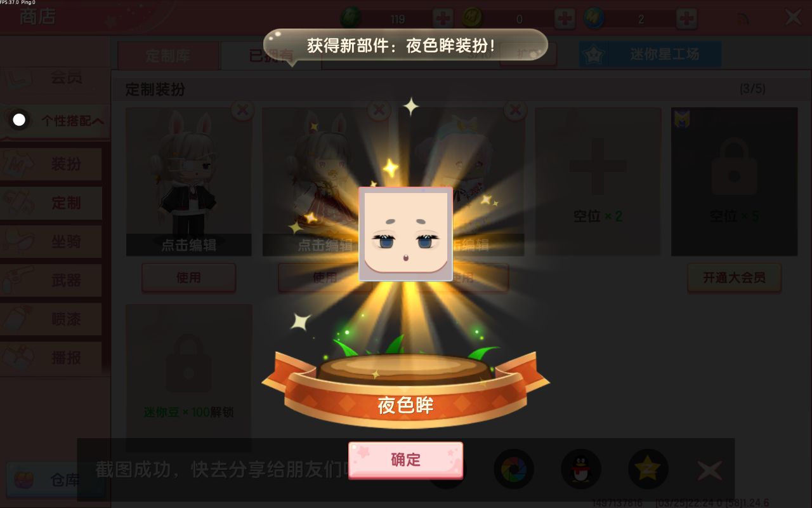Collapse the 个性搭配 sidebar section

55,120
